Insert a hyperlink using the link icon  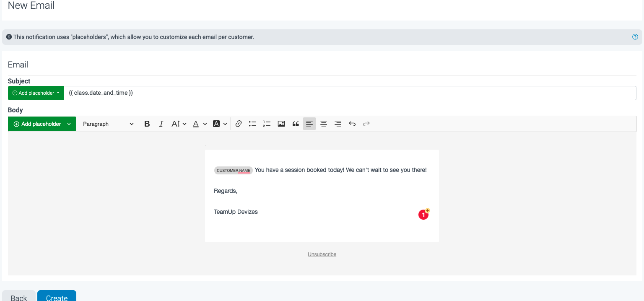coord(239,124)
